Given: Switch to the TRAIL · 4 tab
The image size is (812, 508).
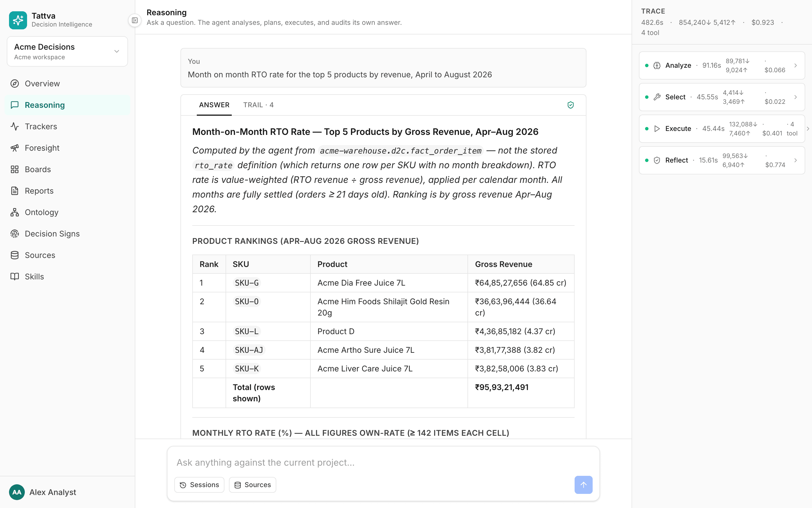Looking at the screenshot, I should (x=258, y=105).
